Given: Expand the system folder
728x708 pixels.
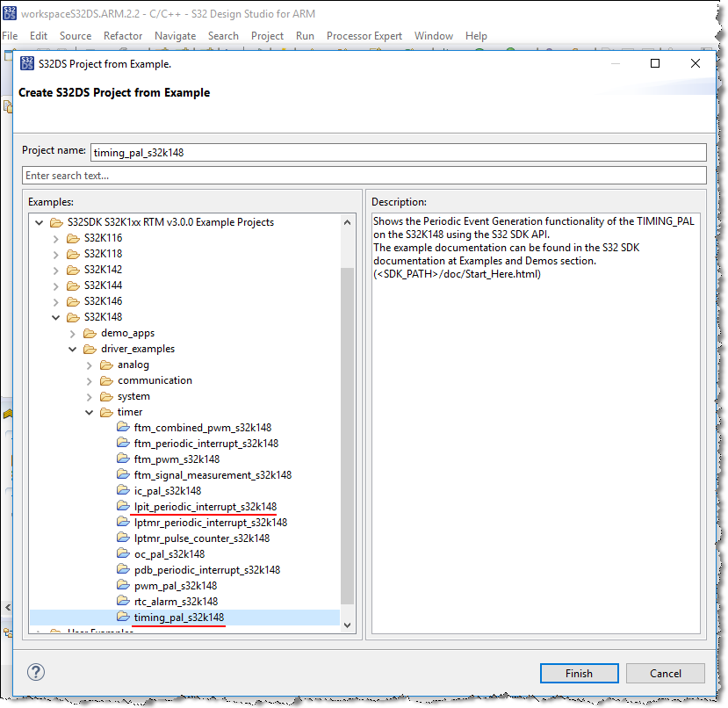Looking at the screenshot, I should click(x=90, y=397).
